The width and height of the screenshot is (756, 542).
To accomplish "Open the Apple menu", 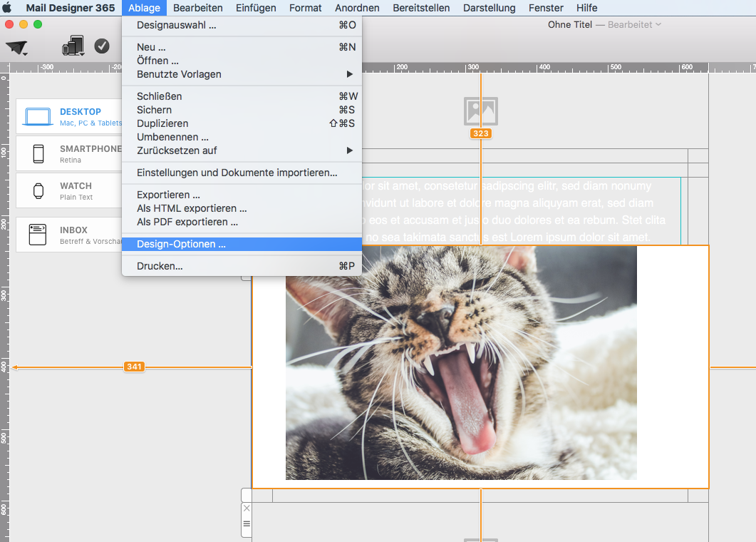I will click(6, 8).
